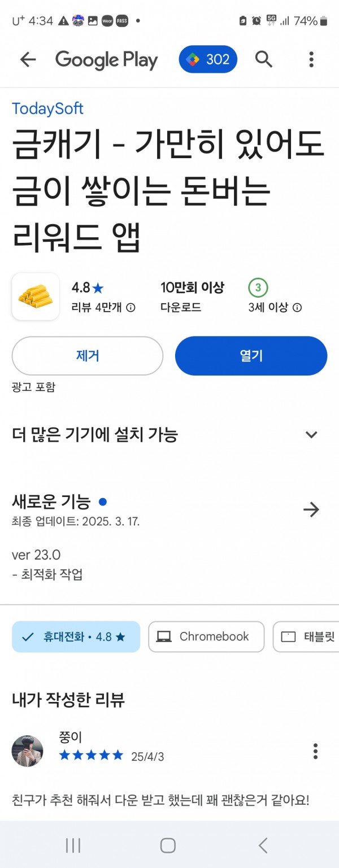Image resolution: width=339 pixels, height=868 pixels.
Task: Tap the reviewer 쭝이 profile picture
Action: (x=27, y=751)
